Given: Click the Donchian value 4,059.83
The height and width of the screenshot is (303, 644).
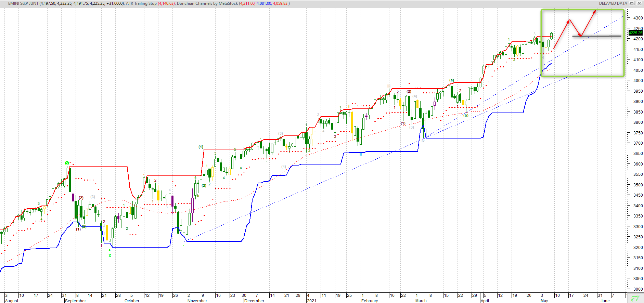Looking at the screenshot, I should click(280, 3).
